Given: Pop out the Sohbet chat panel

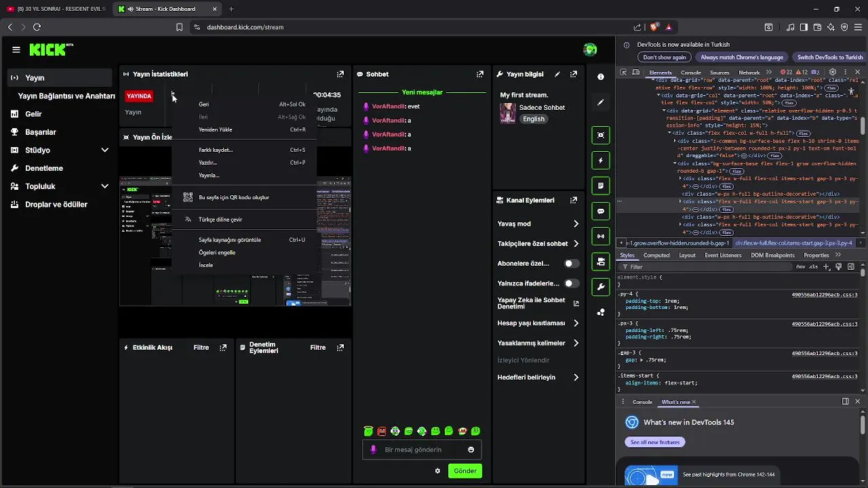Looking at the screenshot, I should (480, 74).
